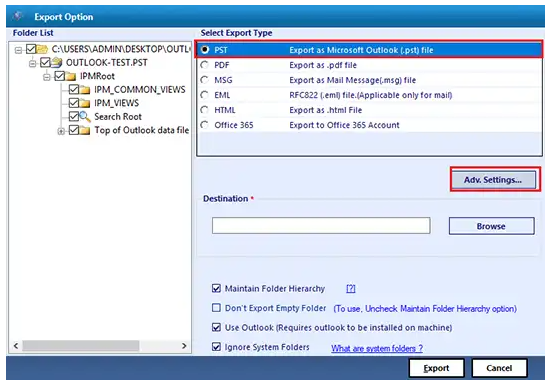Click the IPMRoot folder icon

click(x=71, y=76)
